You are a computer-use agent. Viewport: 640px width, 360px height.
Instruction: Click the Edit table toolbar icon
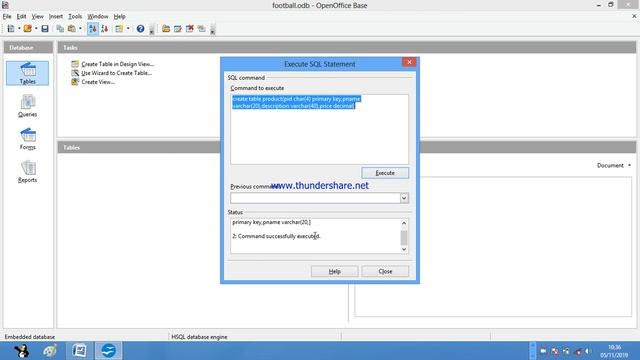(178, 29)
